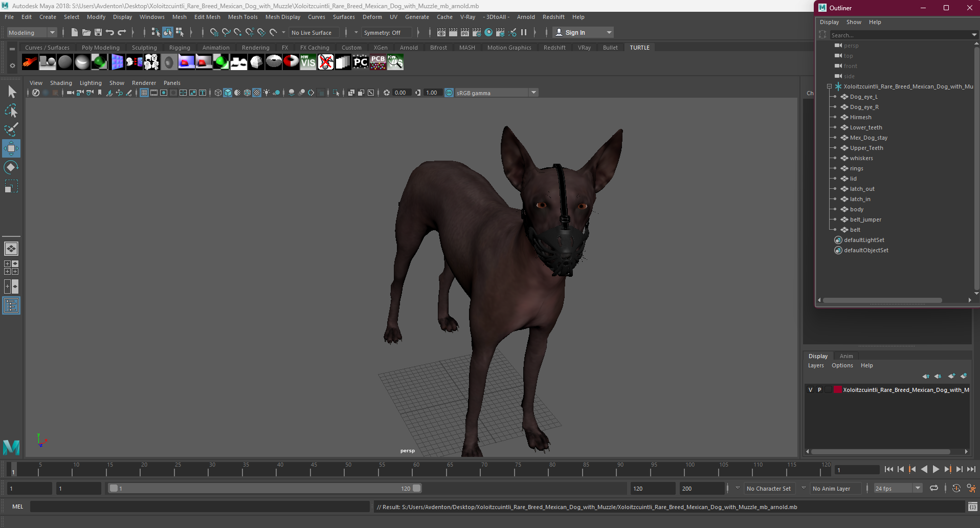The width and height of the screenshot is (980, 528).
Task: Click the PCB shelf icon
Action: point(377,62)
